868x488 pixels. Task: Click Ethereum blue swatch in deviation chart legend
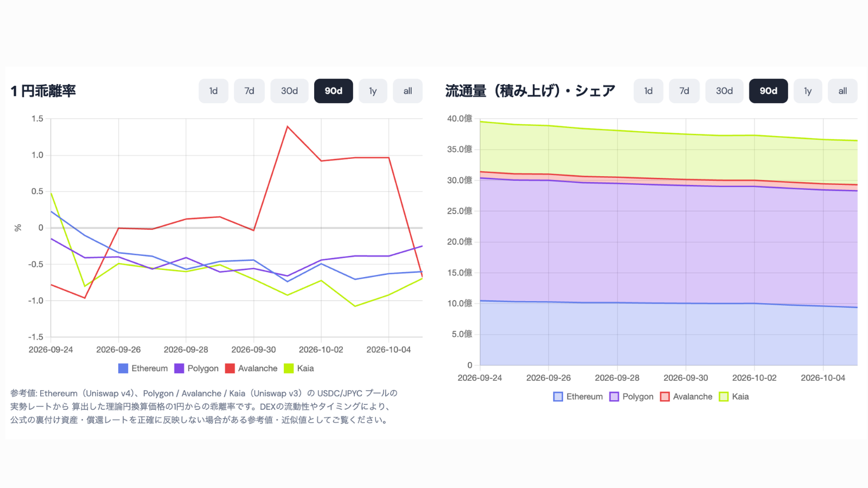(123, 369)
